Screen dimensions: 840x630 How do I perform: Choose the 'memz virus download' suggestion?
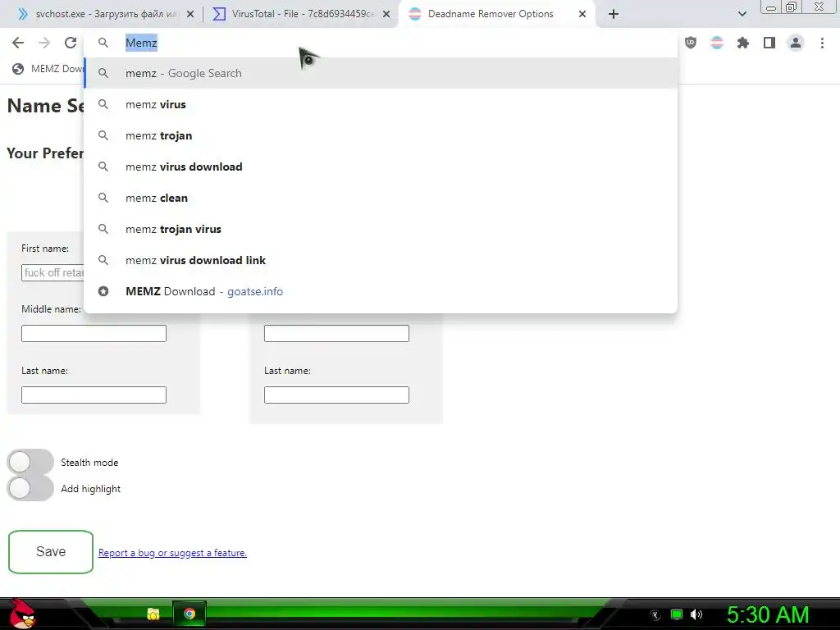(381, 167)
